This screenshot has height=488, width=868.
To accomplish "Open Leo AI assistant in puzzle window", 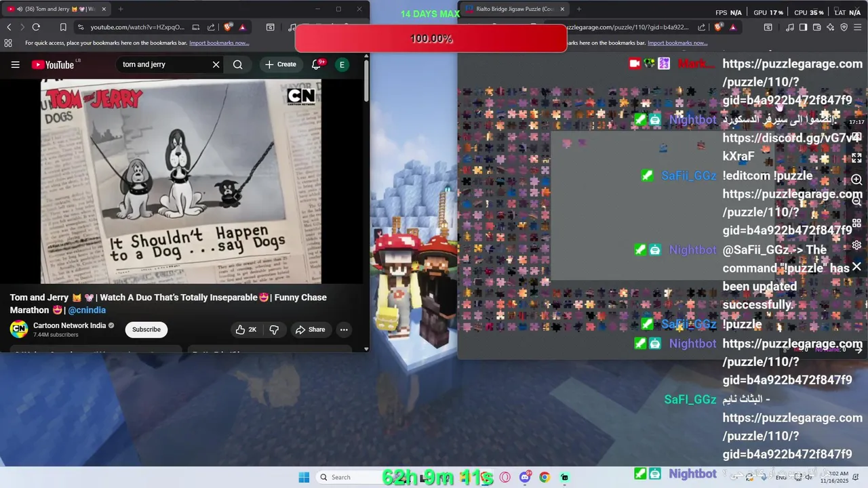I will point(830,27).
